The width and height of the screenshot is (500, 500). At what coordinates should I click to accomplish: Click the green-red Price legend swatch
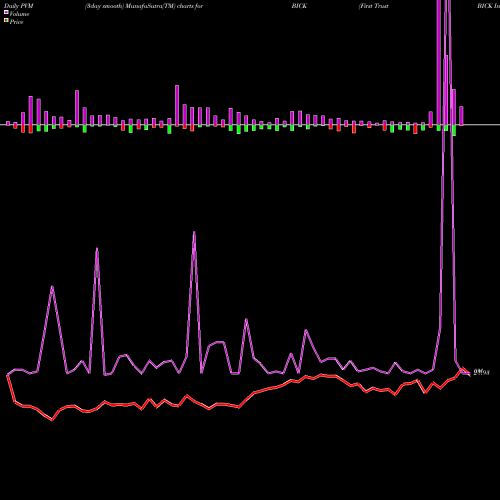[x=6, y=21]
